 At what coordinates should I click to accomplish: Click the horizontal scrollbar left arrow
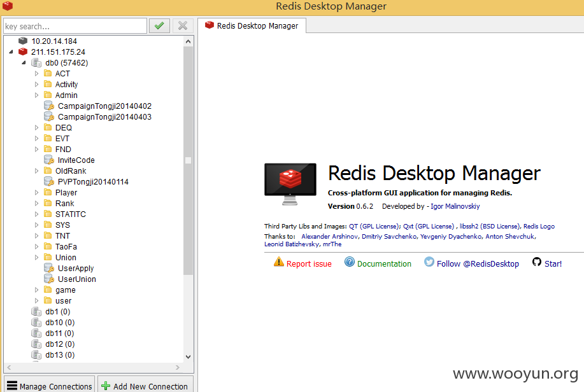pos(9,367)
